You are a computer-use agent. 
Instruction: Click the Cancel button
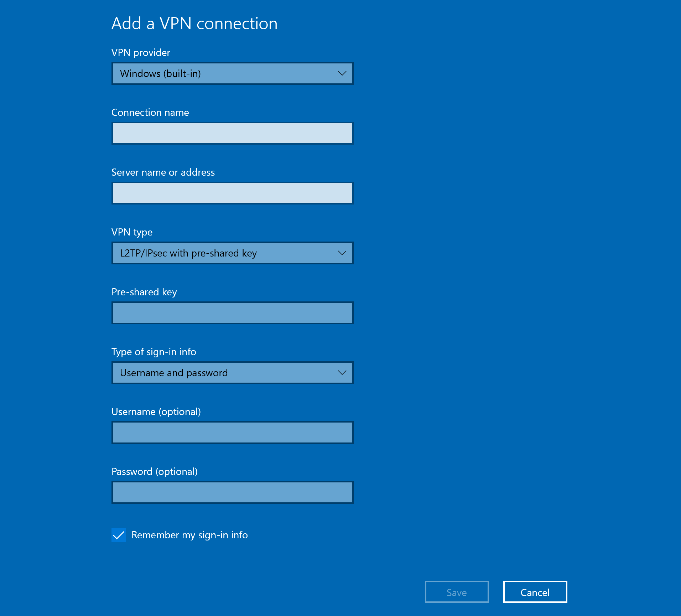[535, 592]
